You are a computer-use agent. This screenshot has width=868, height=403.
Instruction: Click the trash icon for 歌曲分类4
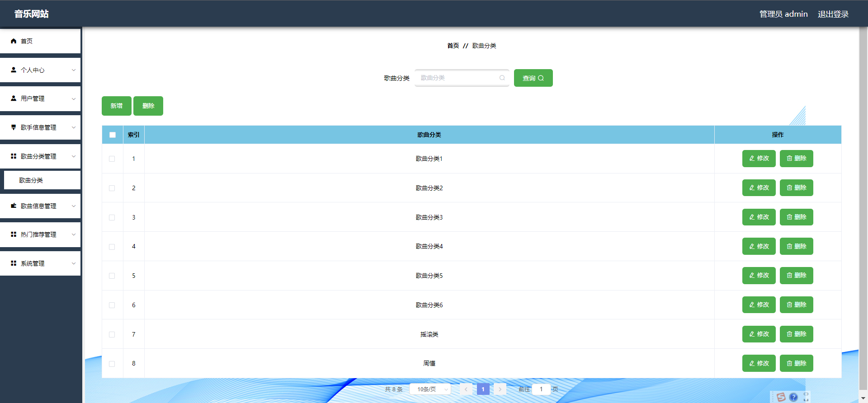[x=789, y=247]
